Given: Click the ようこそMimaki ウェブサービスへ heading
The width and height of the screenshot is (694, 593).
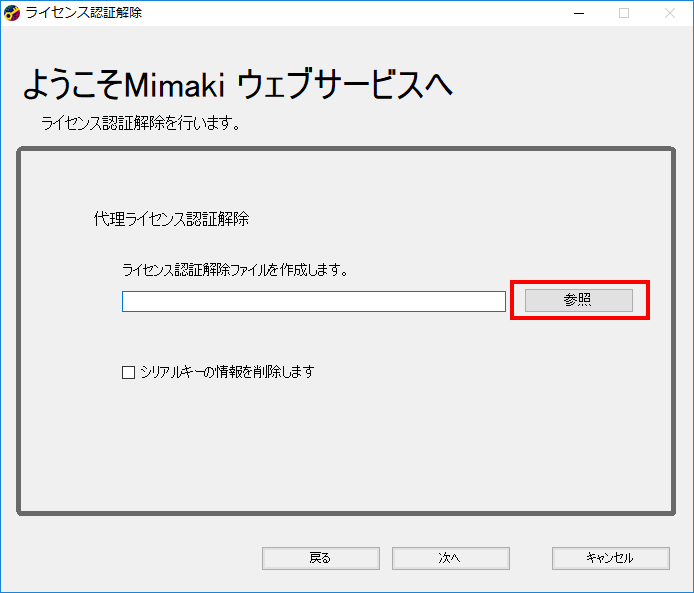Looking at the screenshot, I should (238, 84).
